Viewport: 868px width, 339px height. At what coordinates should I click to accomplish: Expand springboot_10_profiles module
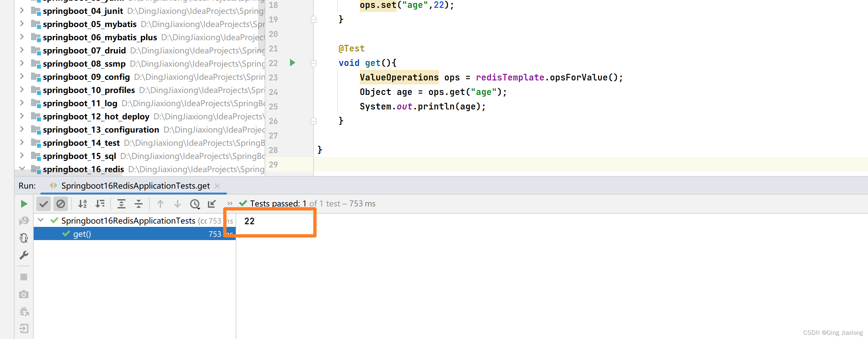coord(22,90)
